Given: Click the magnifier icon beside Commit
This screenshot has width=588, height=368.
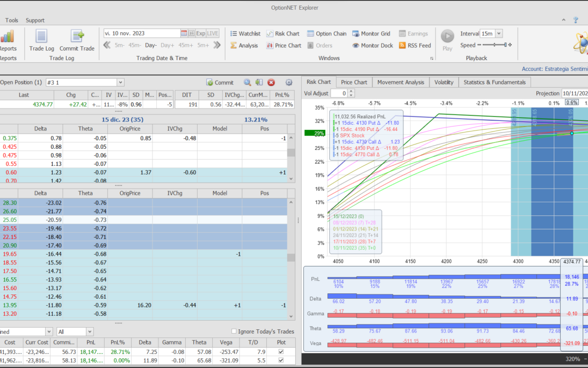Looking at the screenshot, I should 247,82.
